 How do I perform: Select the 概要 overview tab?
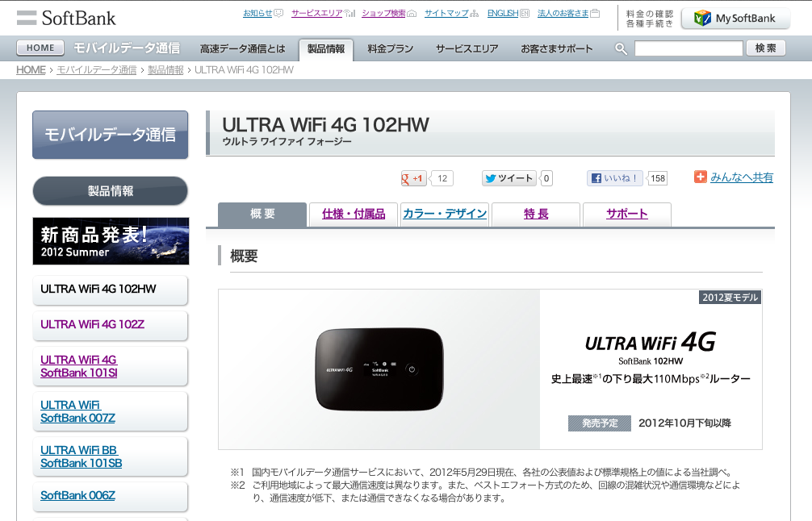(262, 215)
